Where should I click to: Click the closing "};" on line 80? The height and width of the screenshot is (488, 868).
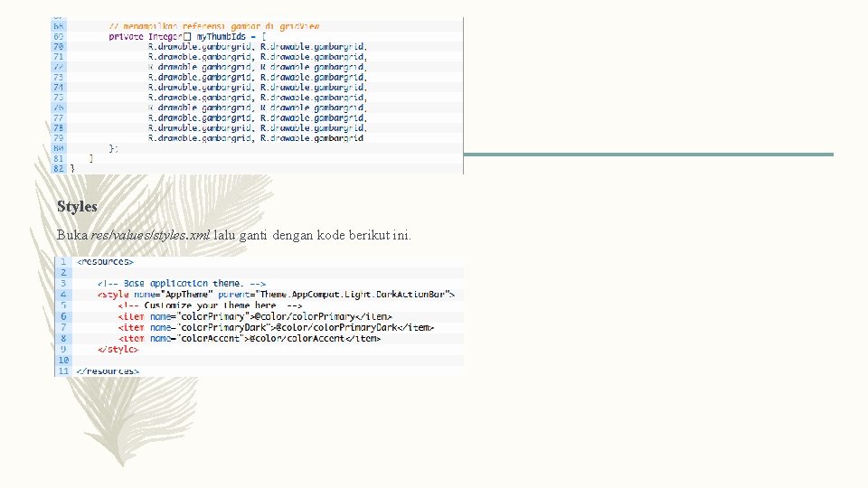coord(114,148)
